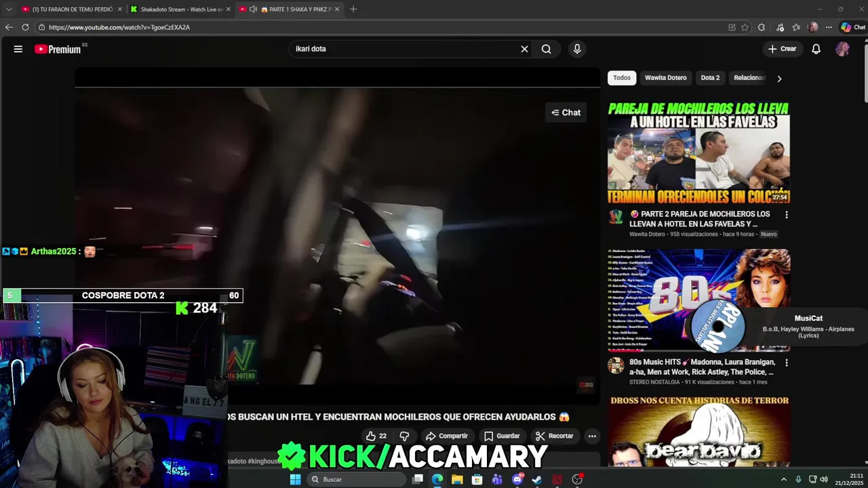Screen dimensions: 868x488
Task: Close the TU FARAON DE TEMU tab
Action: point(119,9)
